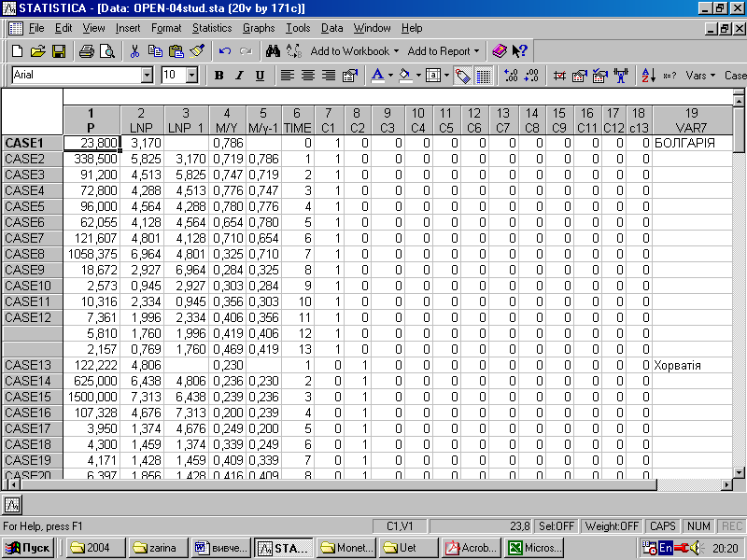The image size is (747, 560).
Task: Create a new document with New icon
Action: 17,51
